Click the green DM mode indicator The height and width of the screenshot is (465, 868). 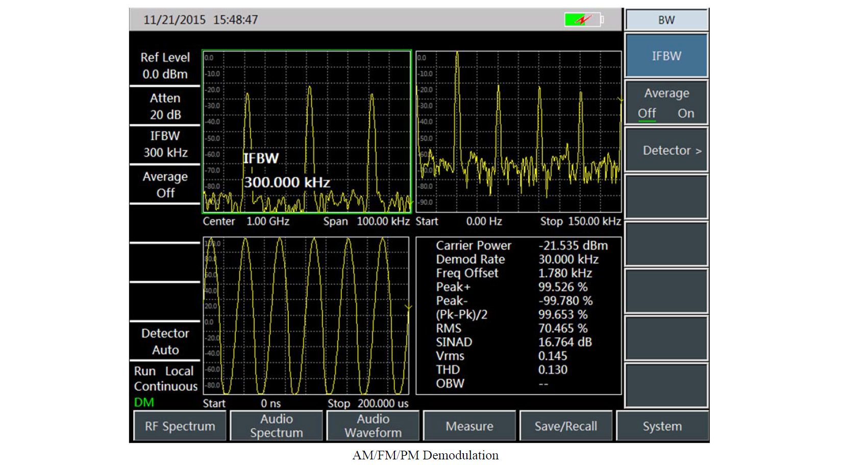[144, 402]
